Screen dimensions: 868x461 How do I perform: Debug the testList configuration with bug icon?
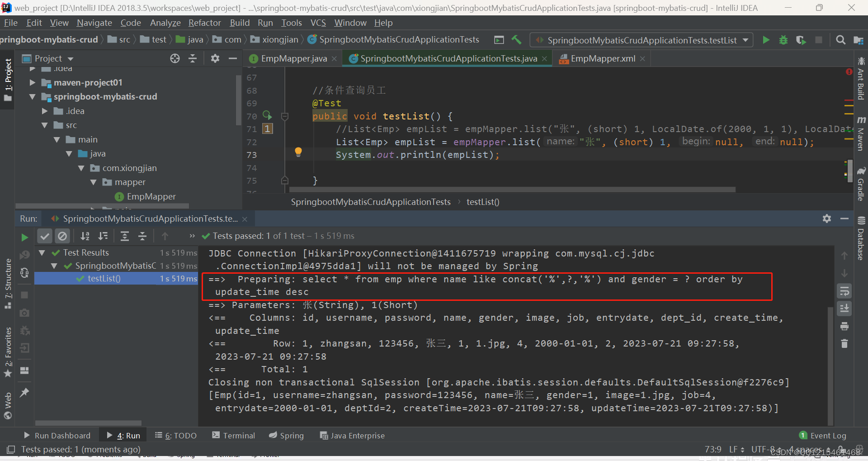(x=783, y=40)
